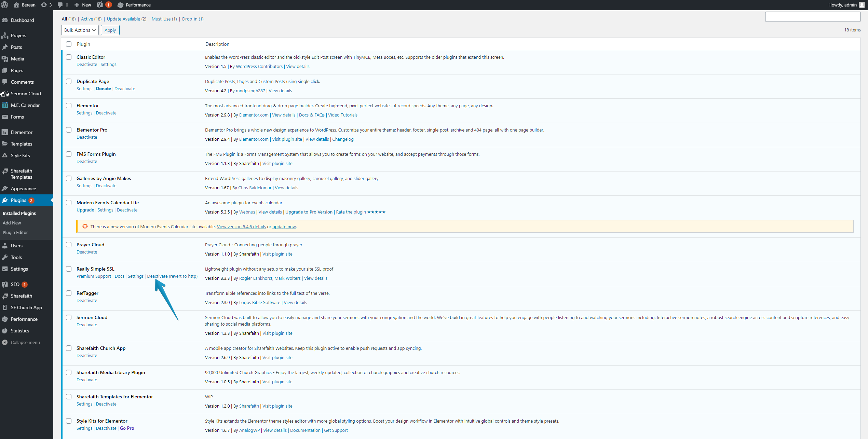Select the Elementor Pro row checkbox

tap(69, 130)
